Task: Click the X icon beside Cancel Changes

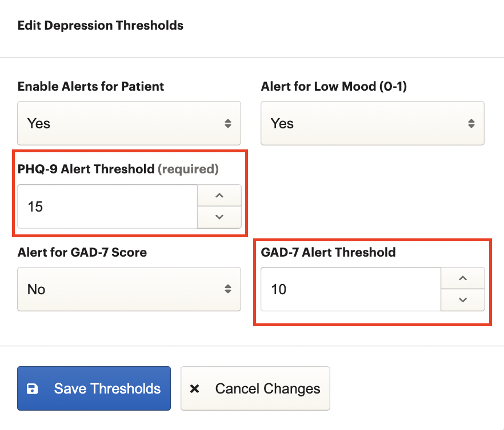Action: point(194,389)
